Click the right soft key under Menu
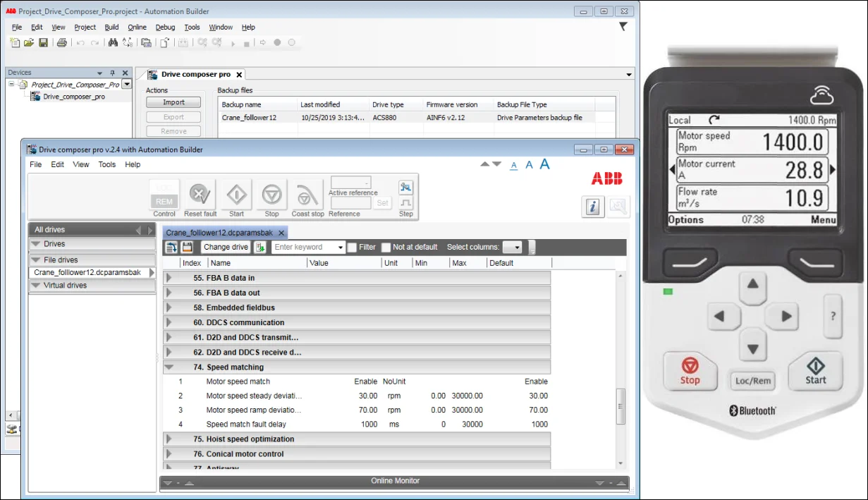This screenshot has height=500, width=868. point(817,262)
